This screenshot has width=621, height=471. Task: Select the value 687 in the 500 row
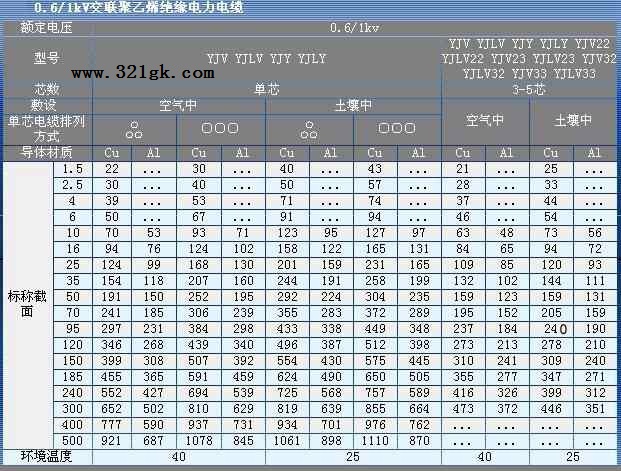click(x=153, y=440)
